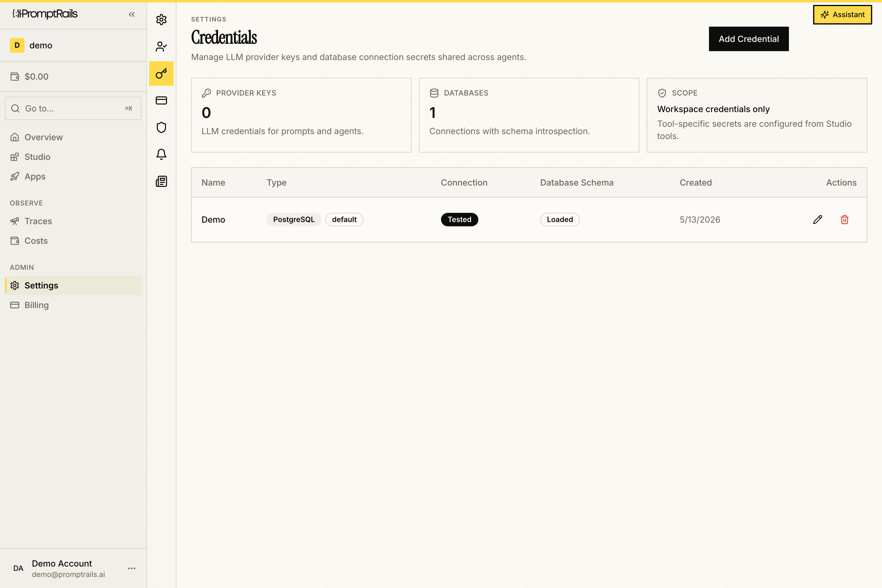The height and width of the screenshot is (588, 882).
Task: Open the Assistant button
Action: [842, 15]
